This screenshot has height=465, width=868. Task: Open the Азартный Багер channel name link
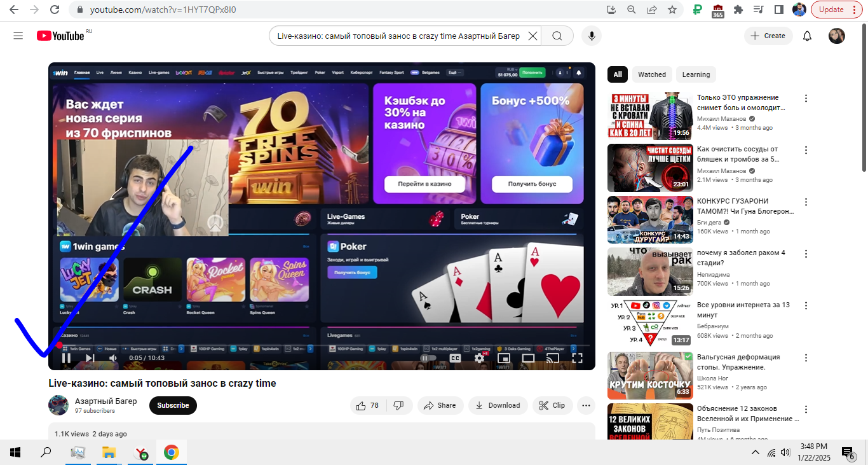106,401
